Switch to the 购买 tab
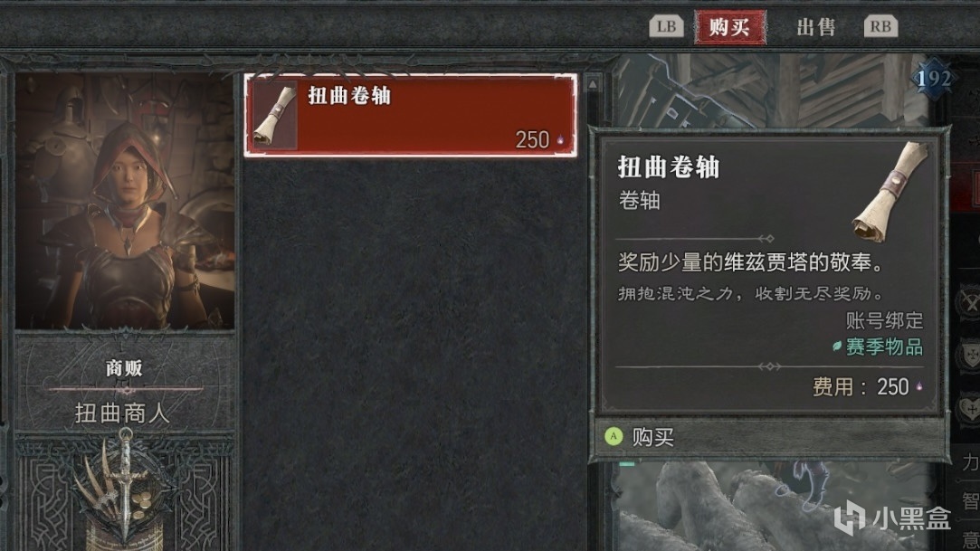 (730, 27)
